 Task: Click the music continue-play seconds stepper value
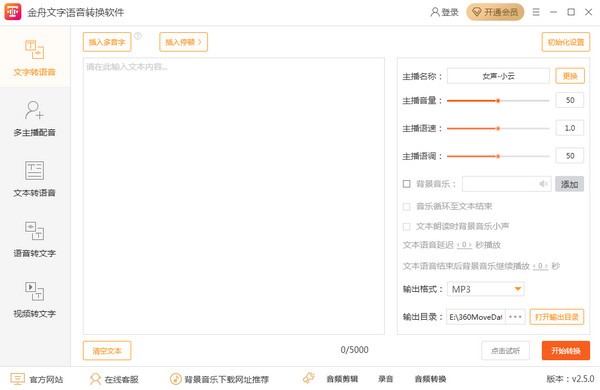tap(540, 266)
